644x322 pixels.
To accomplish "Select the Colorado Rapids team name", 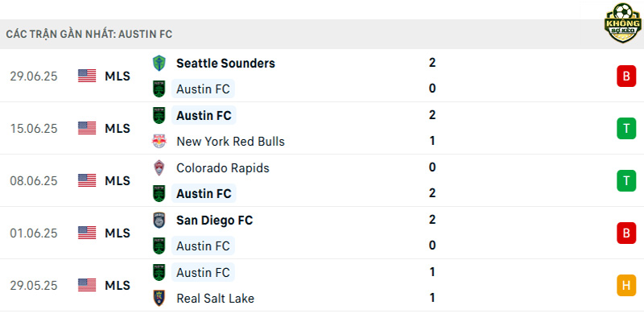I will click(223, 168).
